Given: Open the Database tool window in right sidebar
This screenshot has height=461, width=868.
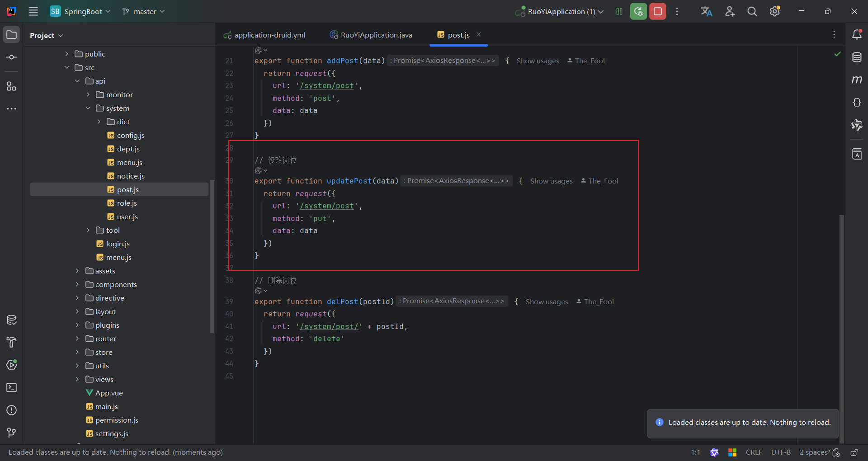Looking at the screenshot, I should 857,57.
